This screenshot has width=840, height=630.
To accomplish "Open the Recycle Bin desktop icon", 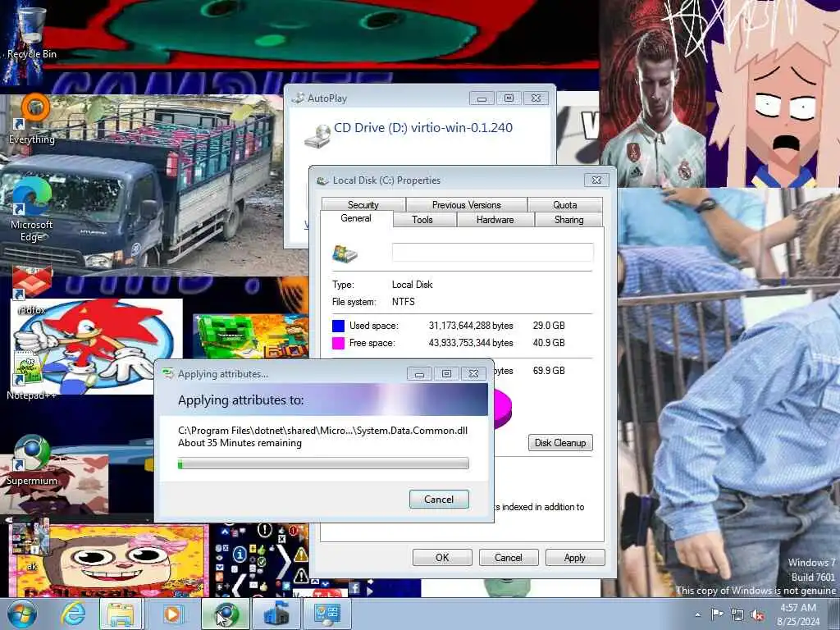I will click(x=31, y=31).
